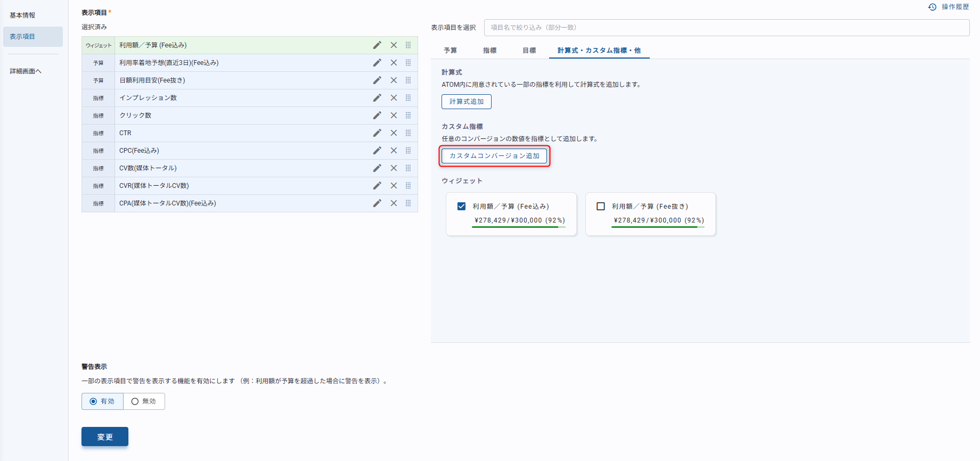Switch to the 目標 tab
The height and width of the screenshot is (461, 980).
[x=529, y=51]
